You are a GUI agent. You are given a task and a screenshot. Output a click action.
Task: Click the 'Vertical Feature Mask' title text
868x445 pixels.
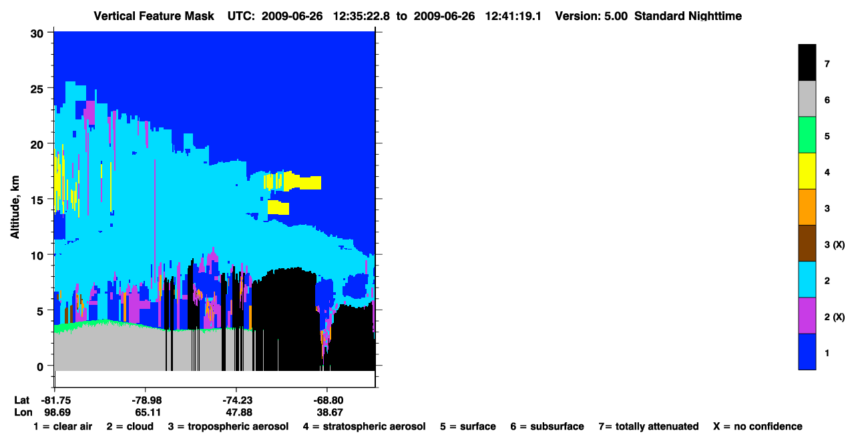[x=154, y=15]
